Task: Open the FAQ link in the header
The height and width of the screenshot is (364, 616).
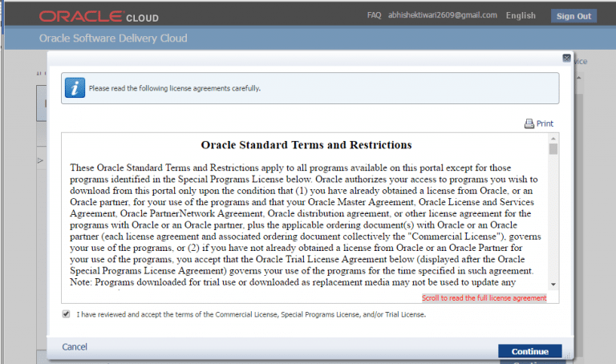Action: pyautogui.click(x=374, y=15)
